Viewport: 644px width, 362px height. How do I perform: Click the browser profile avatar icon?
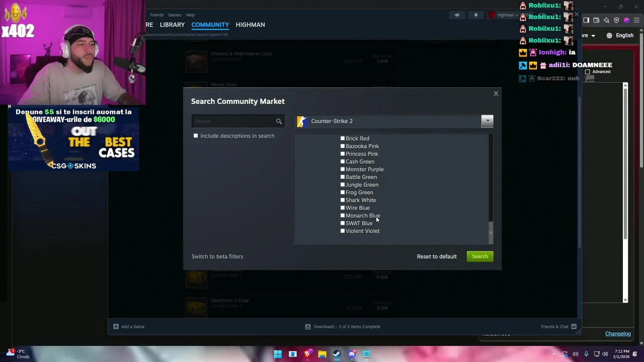[x=626, y=20]
